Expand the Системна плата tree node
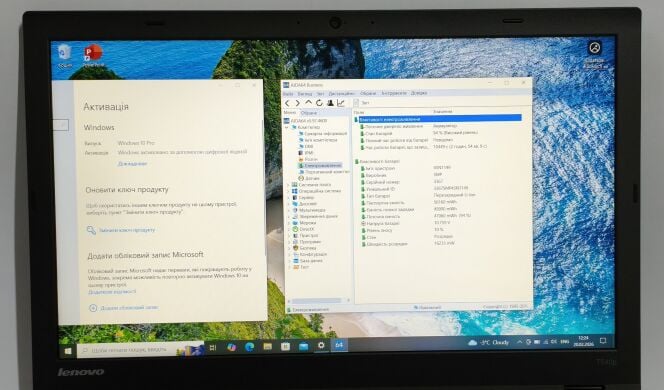This screenshot has height=390, width=664. pyautogui.click(x=289, y=185)
